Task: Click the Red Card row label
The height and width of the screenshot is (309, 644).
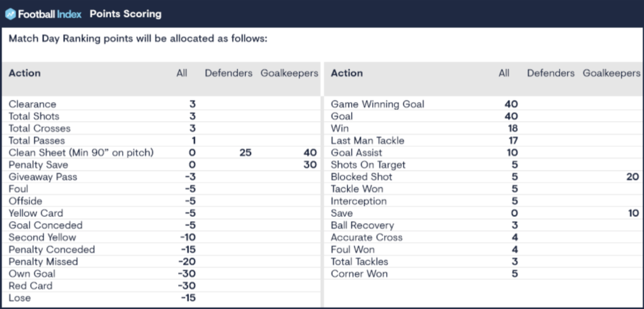Action: coord(30,286)
